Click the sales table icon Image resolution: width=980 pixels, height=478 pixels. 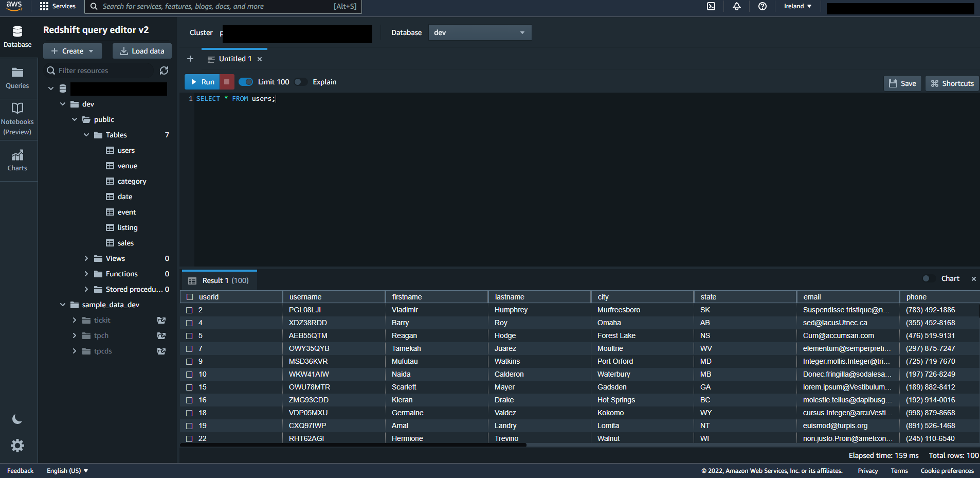point(110,243)
